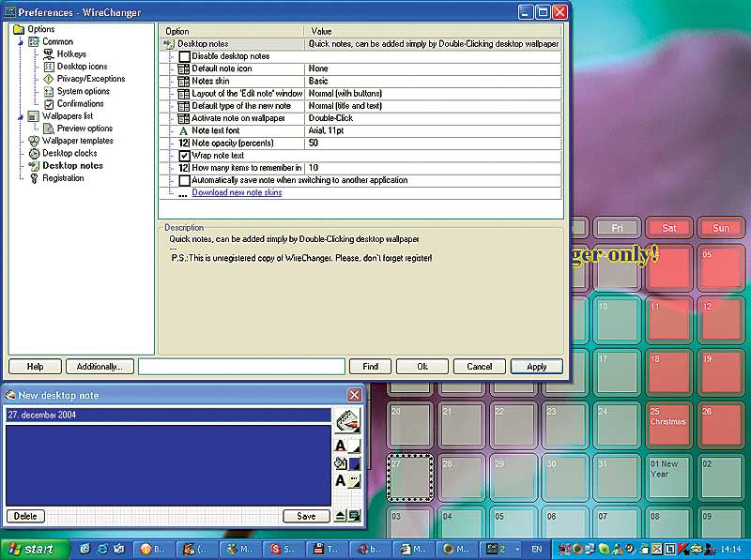This screenshot has width=751, height=560.
Task: Click Delete in New desktop note
Action: coord(25,516)
